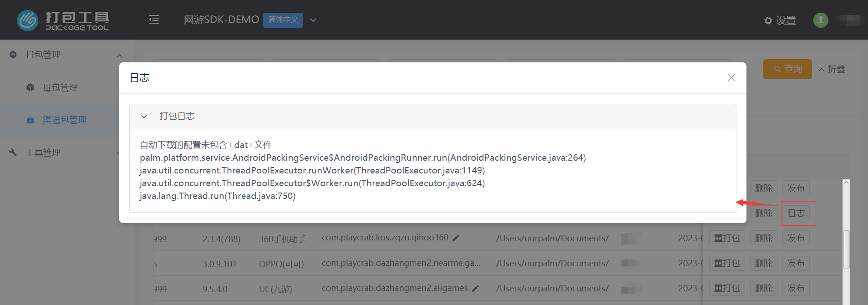
Task: Click the table's vertical scrollbar
Action: pyautogui.click(x=846, y=249)
